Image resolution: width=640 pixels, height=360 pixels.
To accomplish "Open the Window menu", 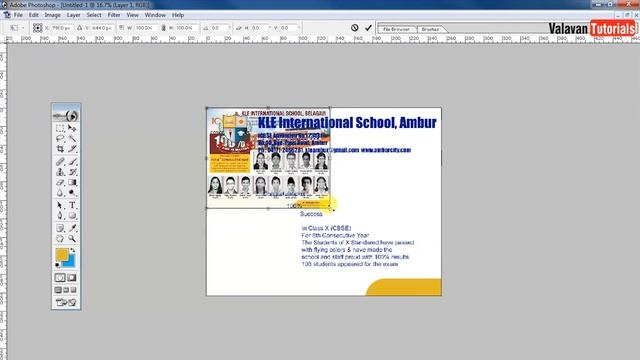I will point(155,15).
